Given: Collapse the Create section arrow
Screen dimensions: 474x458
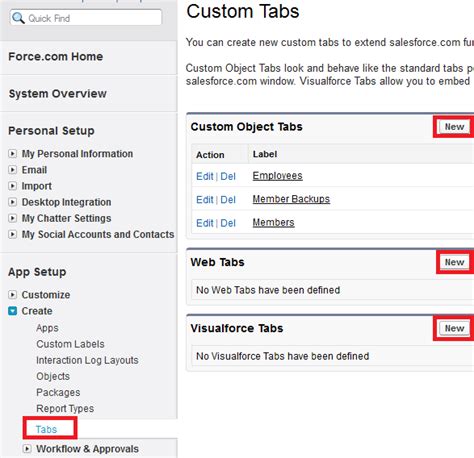Looking at the screenshot, I should click(x=12, y=311).
